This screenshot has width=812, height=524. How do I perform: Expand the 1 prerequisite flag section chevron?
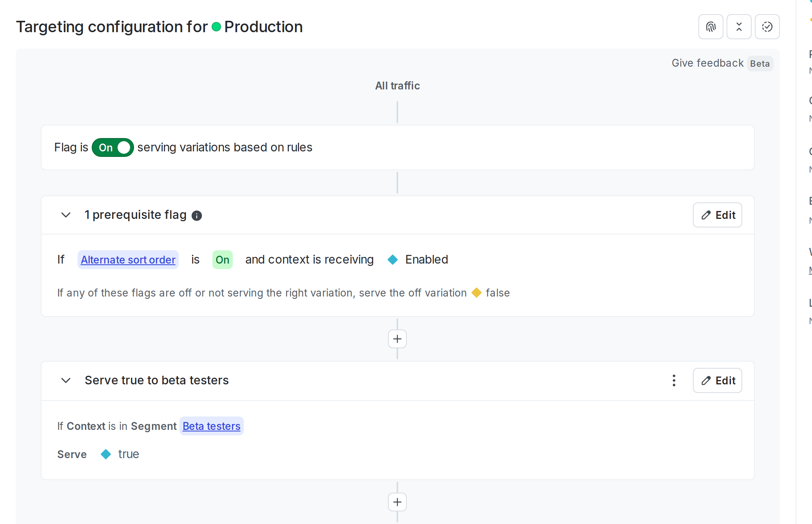[66, 215]
